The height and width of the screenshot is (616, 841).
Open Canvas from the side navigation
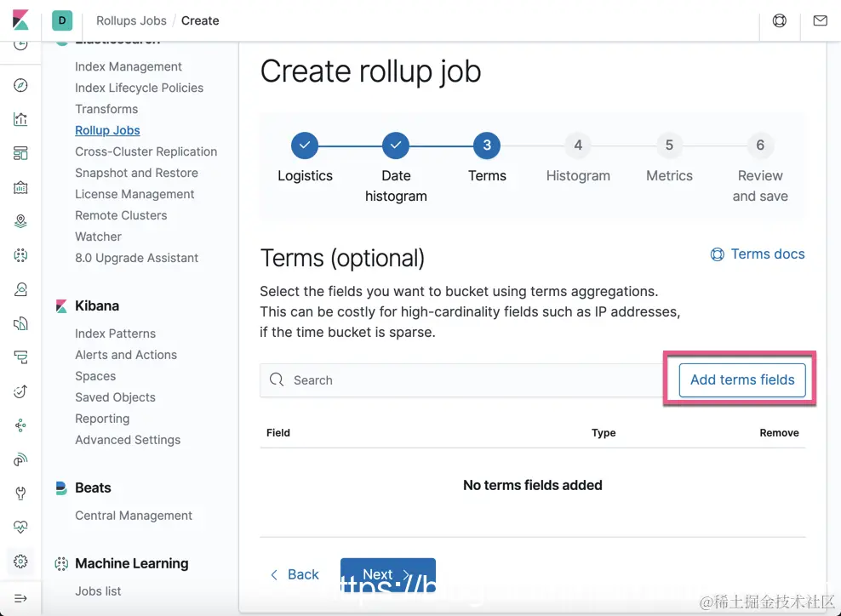click(x=20, y=188)
